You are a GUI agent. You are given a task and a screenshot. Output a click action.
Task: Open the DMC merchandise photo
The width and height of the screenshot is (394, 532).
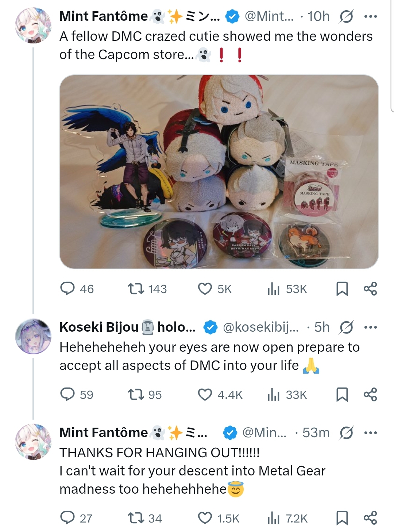[219, 171]
